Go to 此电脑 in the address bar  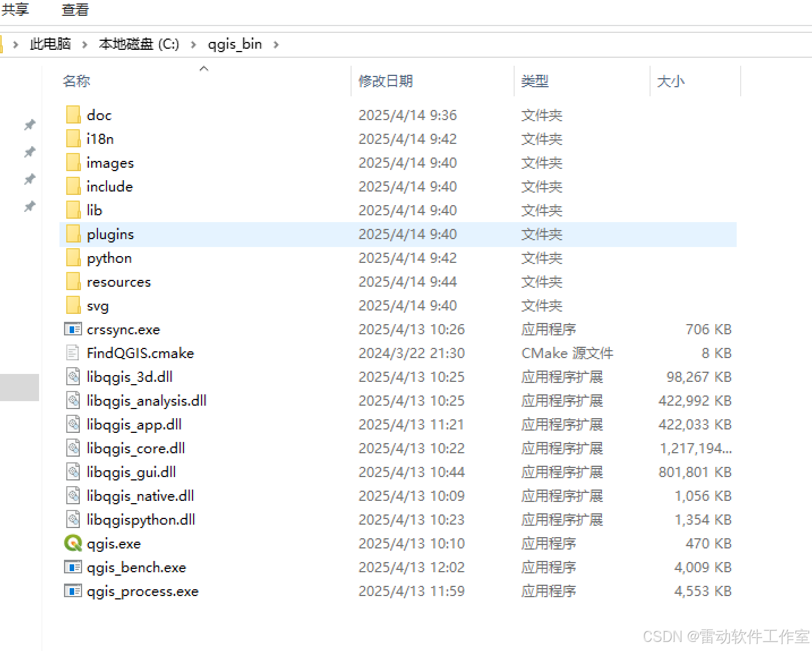pyautogui.click(x=50, y=44)
